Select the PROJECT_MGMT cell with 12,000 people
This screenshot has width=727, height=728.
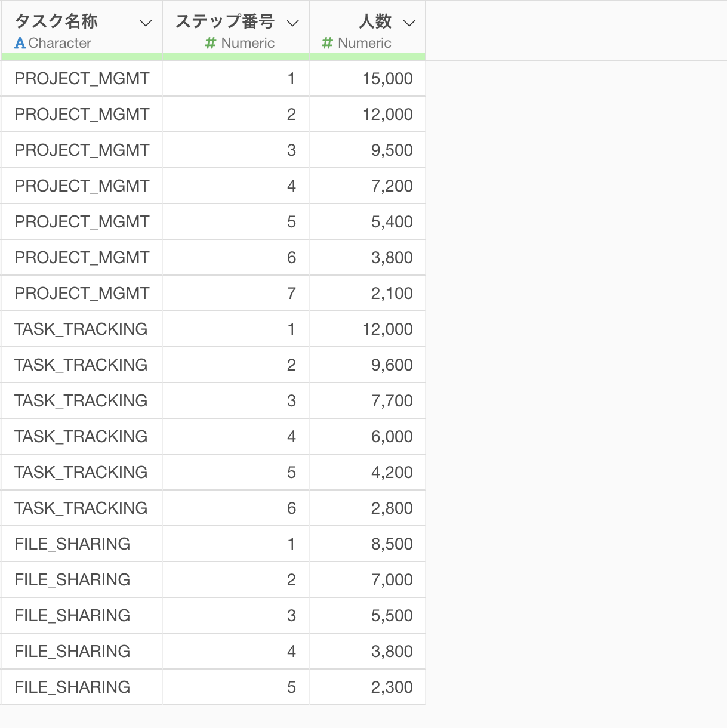tap(82, 114)
